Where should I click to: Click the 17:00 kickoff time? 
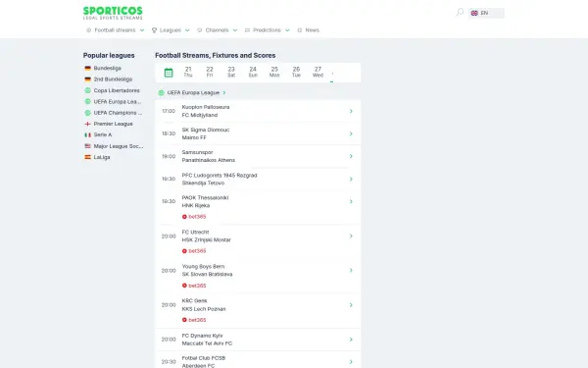(169, 111)
